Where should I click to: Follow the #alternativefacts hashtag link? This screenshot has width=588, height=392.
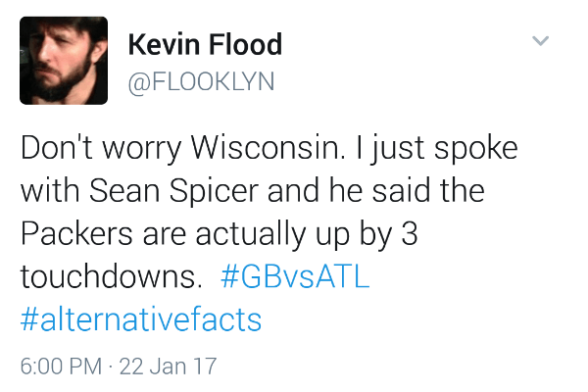(141, 319)
